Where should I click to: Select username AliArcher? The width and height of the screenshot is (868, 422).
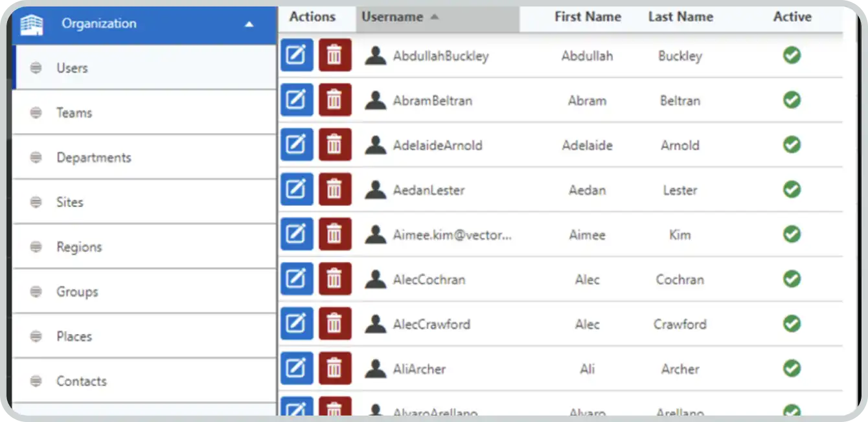tap(419, 369)
